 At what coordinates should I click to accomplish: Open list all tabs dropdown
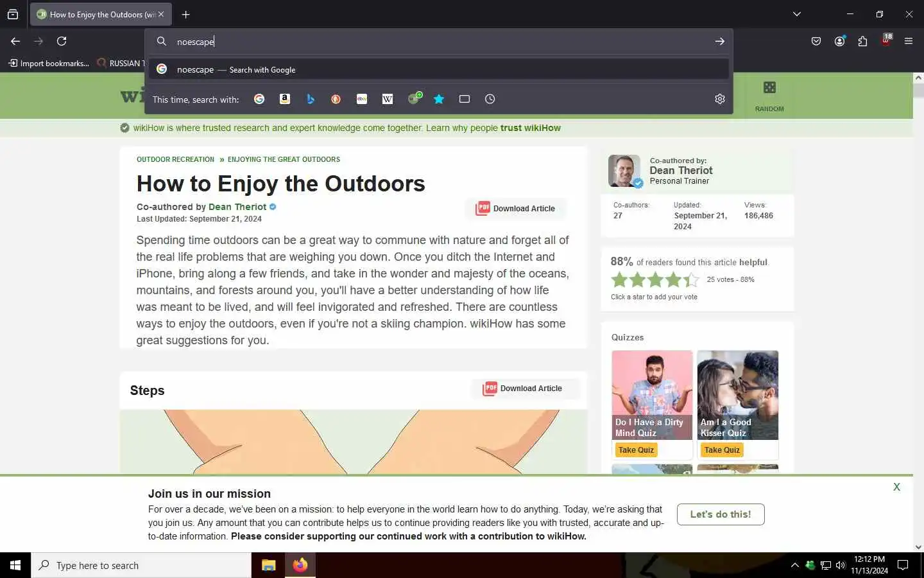click(797, 14)
